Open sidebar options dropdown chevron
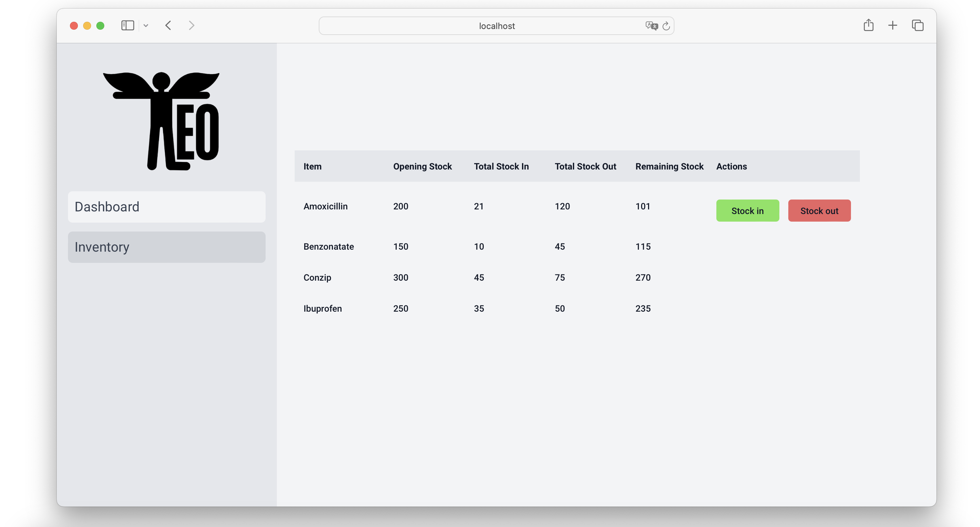Viewport: 980px width, 527px height. pos(146,26)
